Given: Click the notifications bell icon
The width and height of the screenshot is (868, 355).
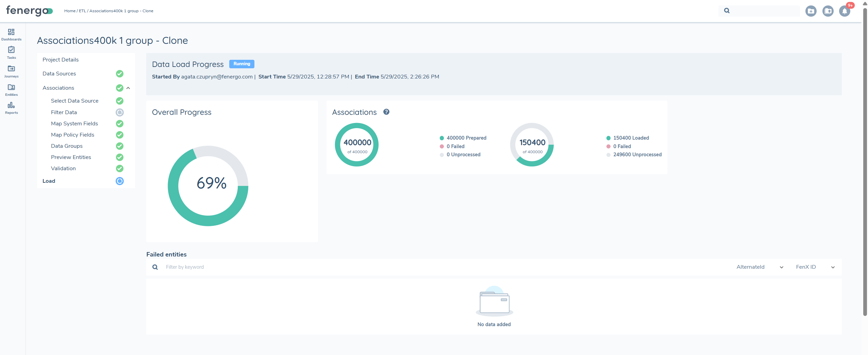Looking at the screenshot, I should tap(845, 11).
